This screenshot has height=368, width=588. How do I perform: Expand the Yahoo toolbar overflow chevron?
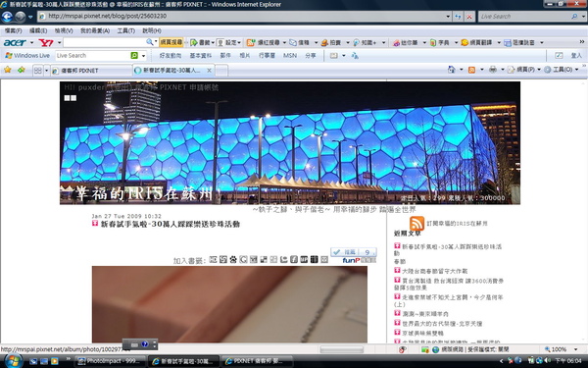pos(582,42)
